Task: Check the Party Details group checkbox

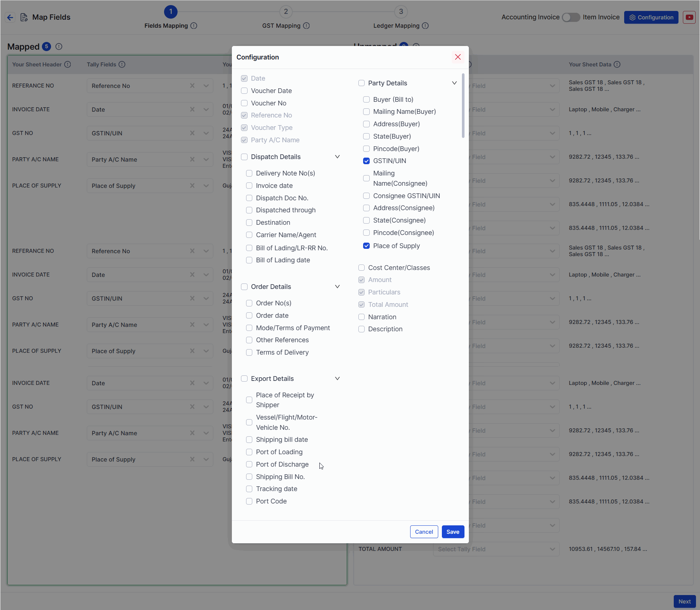Action: click(361, 83)
